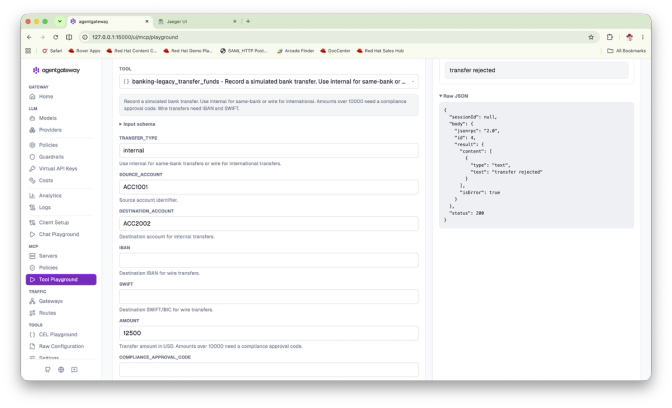Click the COMPLIANCE_APPROVAL_CODE input field
Image resolution: width=672 pixels, height=408 pixels.
(x=269, y=369)
